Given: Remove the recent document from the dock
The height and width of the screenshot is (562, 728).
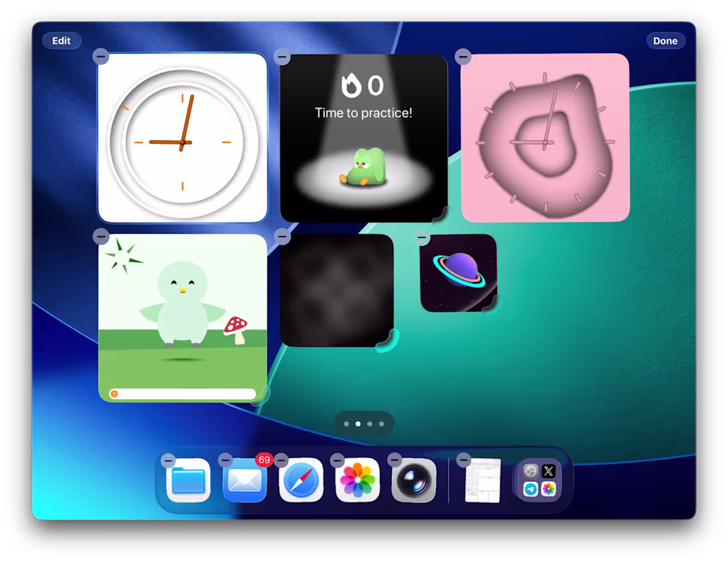Looking at the screenshot, I should point(463,460).
